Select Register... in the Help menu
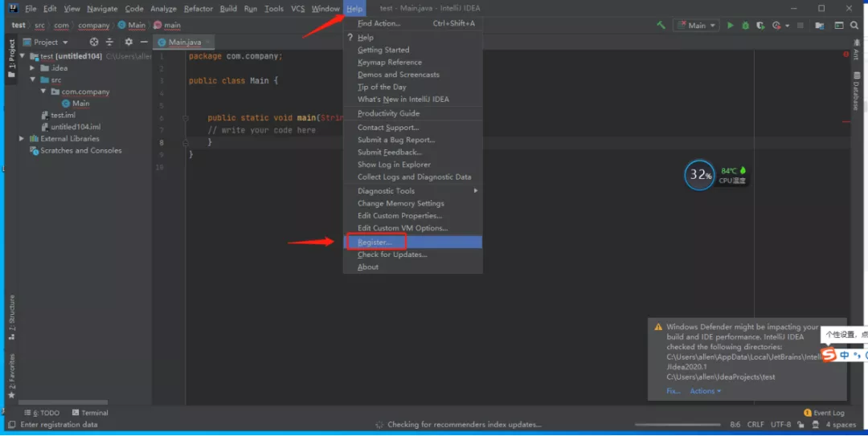Screen dimensions: 868x436 coord(375,242)
